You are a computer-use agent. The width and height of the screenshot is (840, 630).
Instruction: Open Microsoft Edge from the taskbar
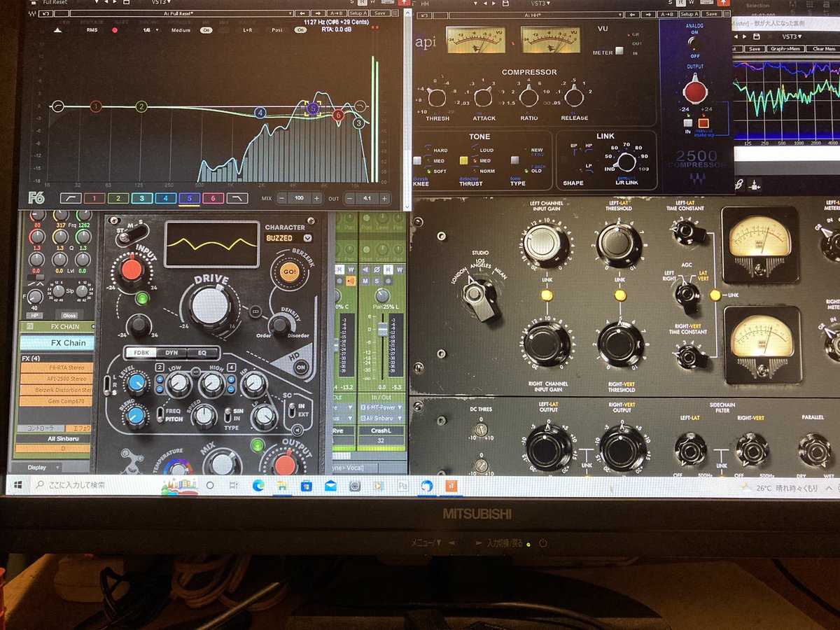[257, 485]
